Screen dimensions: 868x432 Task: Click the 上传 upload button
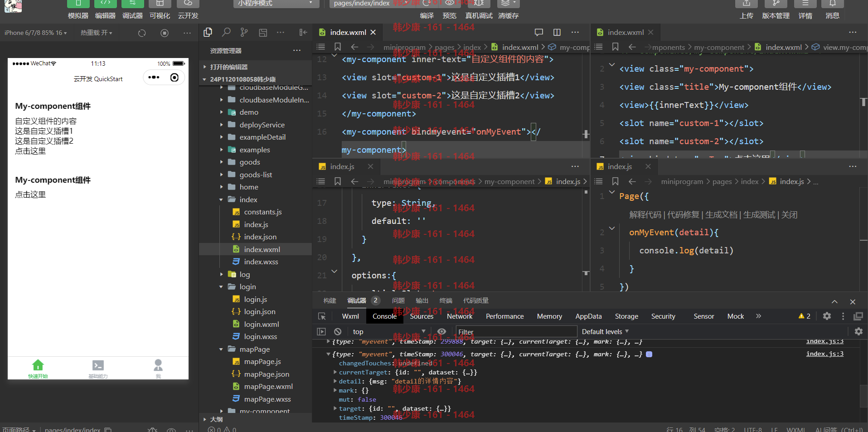click(x=747, y=10)
